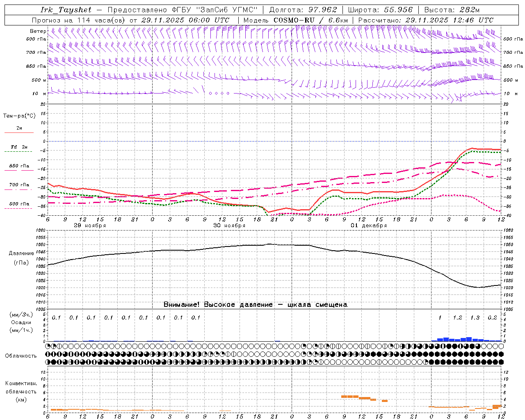Click the '1.2' three-hour precipitation value
Viewport: 525px width, 420px height.
point(457,318)
